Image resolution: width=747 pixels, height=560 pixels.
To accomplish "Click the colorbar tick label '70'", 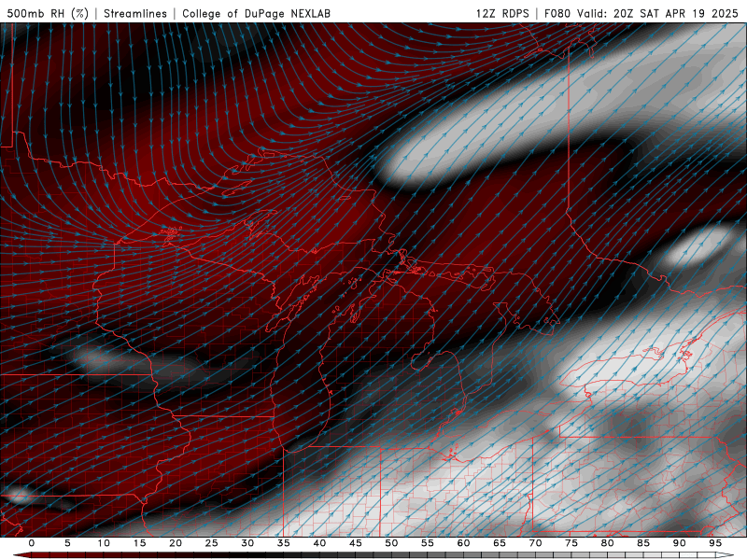I will 535,543.
